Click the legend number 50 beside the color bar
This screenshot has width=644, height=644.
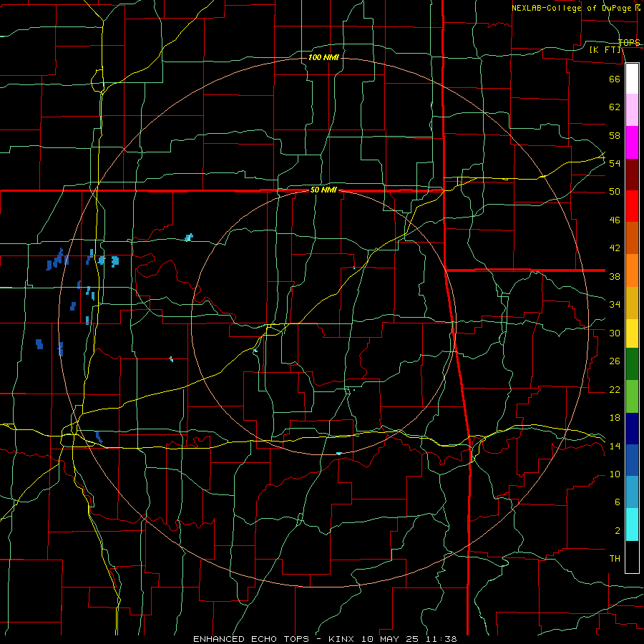coord(615,192)
